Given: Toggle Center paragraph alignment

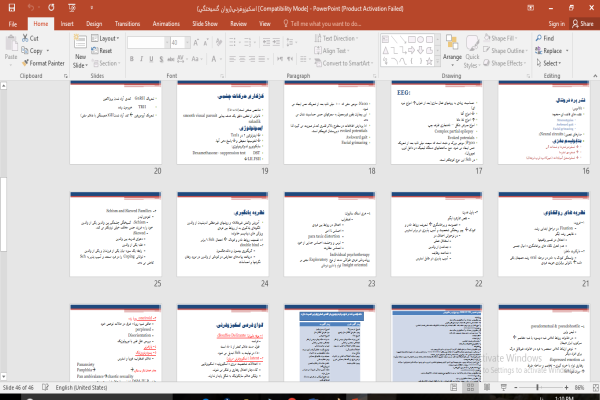Looking at the screenshot, I should tap(242, 59).
